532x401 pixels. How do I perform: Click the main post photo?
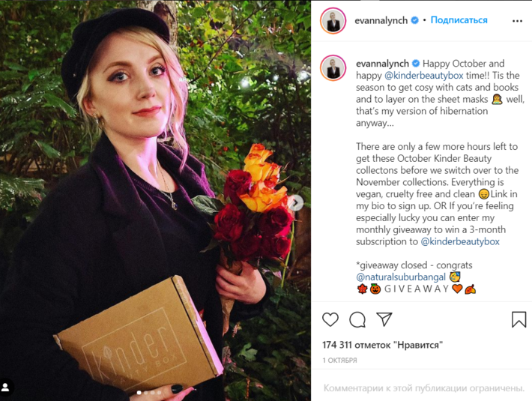pyautogui.click(x=155, y=201)
